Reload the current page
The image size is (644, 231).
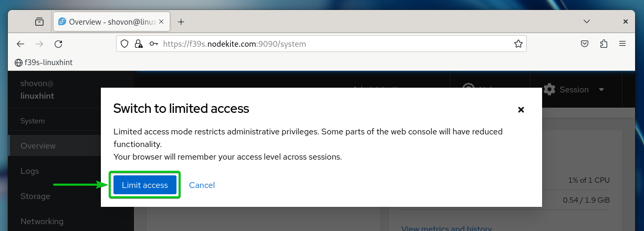pyautogui.click(x=58, y=44)
